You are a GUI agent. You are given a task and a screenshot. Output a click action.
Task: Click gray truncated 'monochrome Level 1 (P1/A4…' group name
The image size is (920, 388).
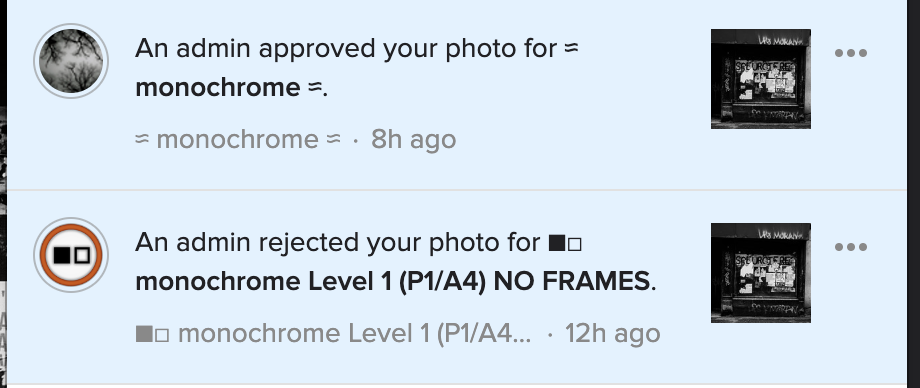click(x=354, y=334)
